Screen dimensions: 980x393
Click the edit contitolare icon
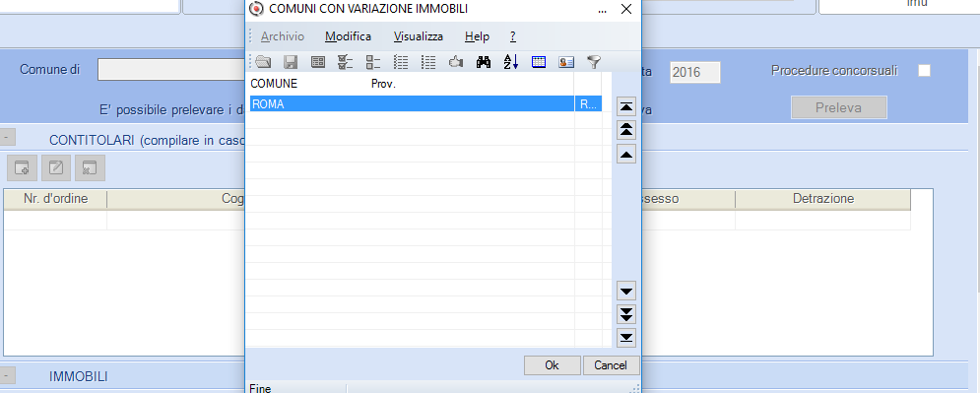[55, 168]
